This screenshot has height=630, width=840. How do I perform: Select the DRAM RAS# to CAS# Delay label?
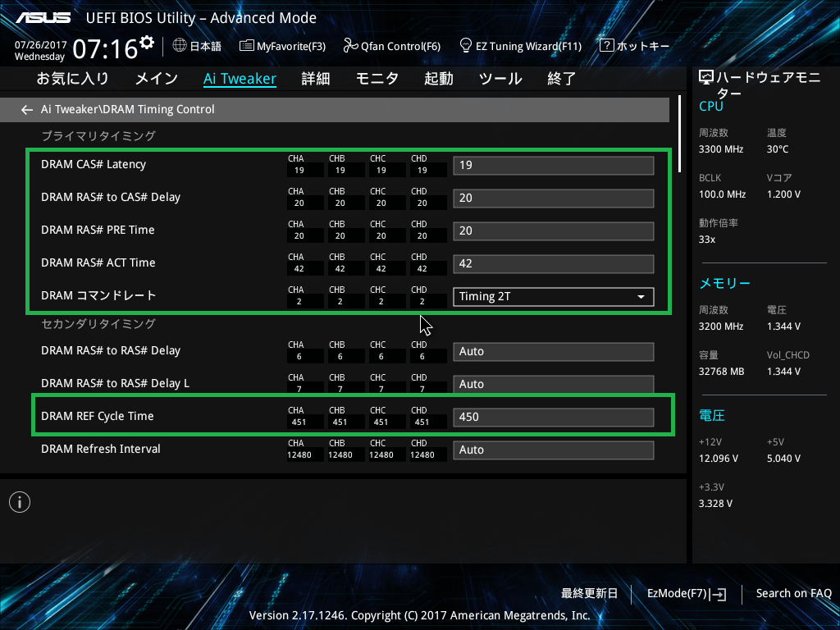111,197
